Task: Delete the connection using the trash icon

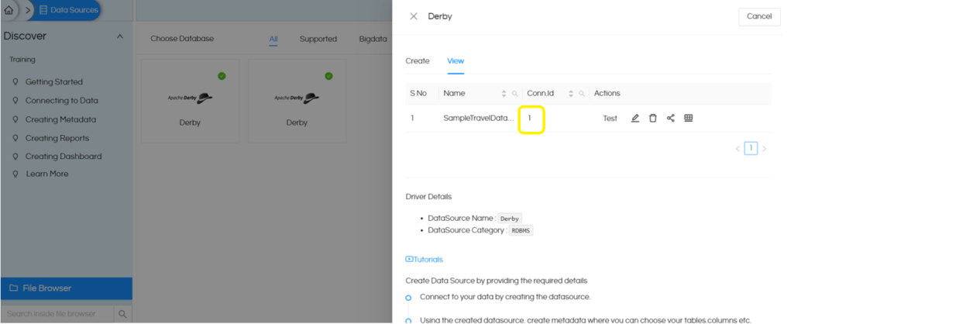Action: (653, 119)
